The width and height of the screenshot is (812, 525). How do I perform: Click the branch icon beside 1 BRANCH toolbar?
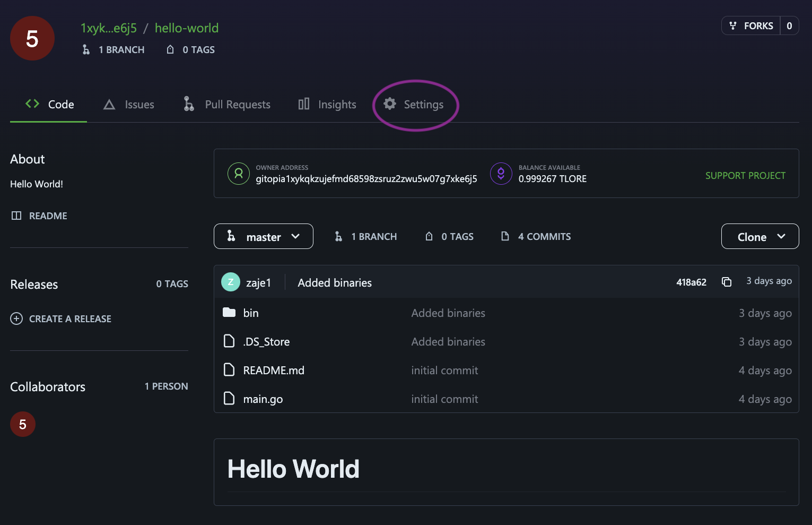(338, 236)
